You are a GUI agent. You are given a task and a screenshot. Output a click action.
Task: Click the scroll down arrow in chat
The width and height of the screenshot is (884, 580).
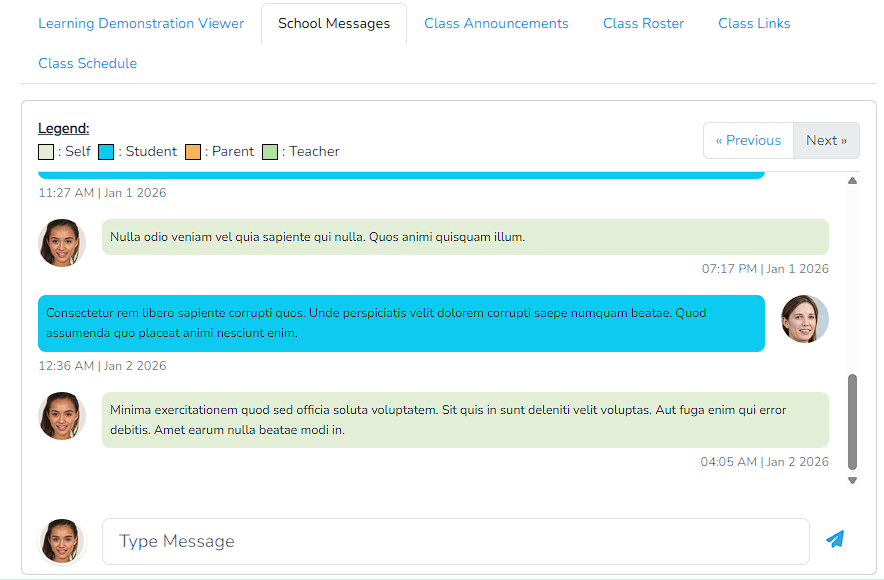point(852,481)
